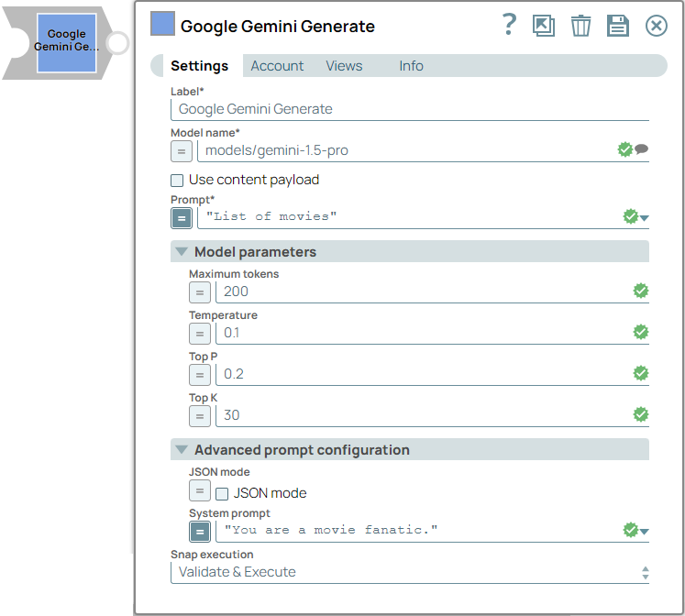Open System prompt dropdown arrow
This screenshot has width=685, height=616.
pyautogui.click(x=645, y=531)
